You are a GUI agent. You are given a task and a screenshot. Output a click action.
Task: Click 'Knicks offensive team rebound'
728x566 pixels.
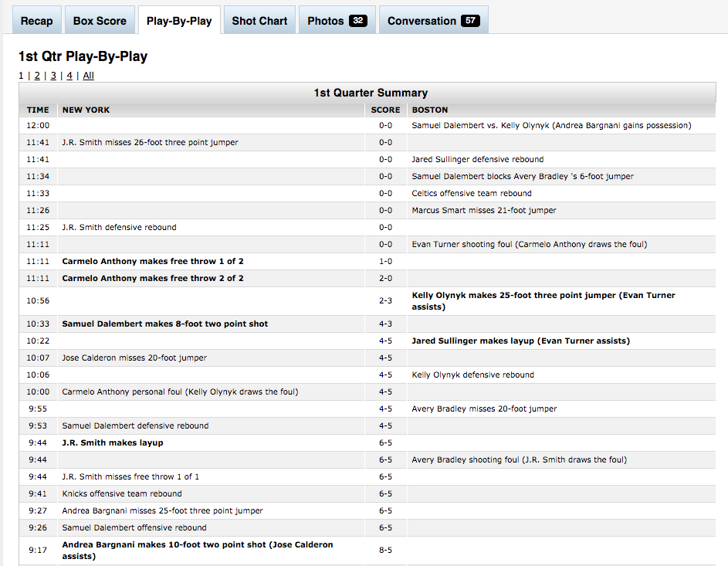pyautogui.click(x=122, y=493)
